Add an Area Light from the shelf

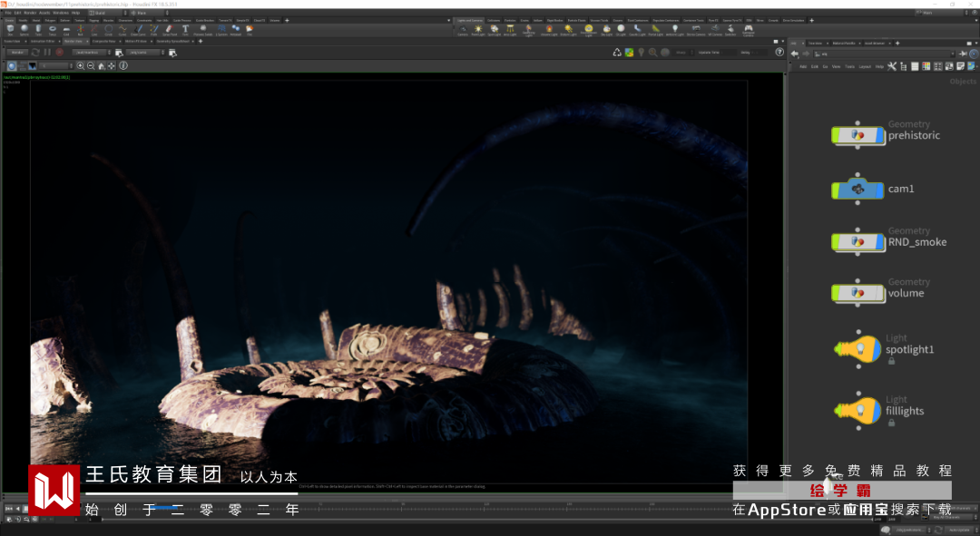click(510, 30)
